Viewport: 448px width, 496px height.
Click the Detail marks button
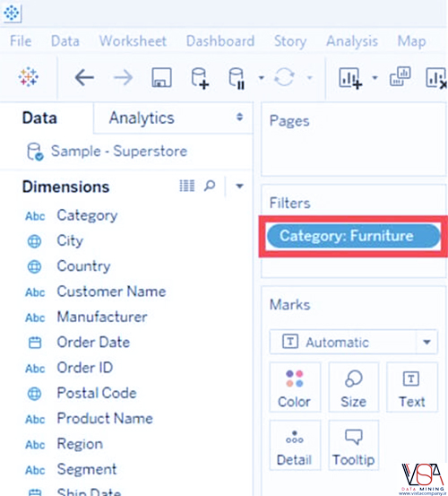point(295,446)
